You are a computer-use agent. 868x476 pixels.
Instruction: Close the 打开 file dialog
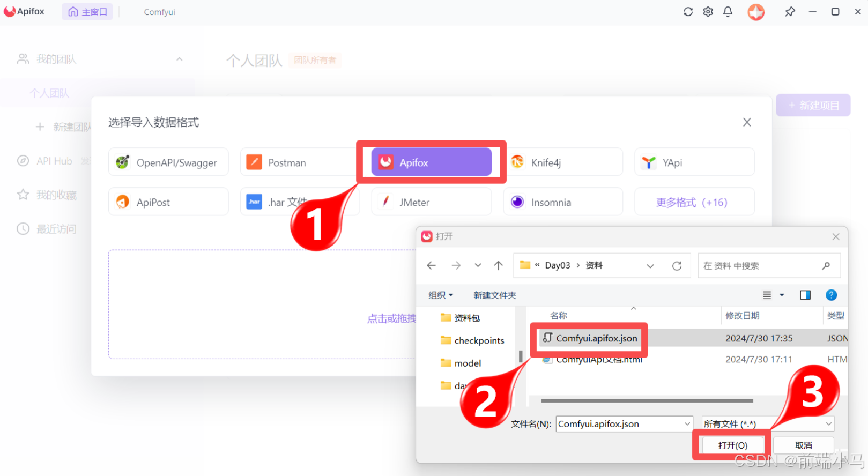point(835,236)
